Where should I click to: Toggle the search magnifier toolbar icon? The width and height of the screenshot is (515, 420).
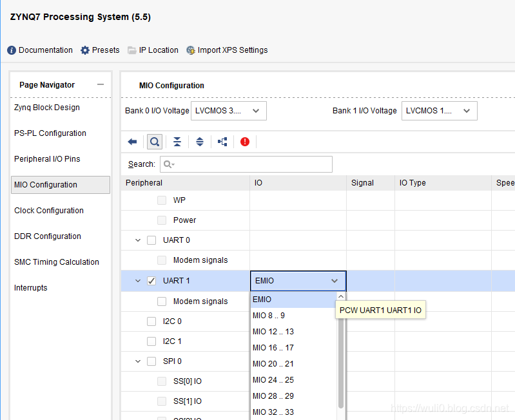tap(155, 142)
